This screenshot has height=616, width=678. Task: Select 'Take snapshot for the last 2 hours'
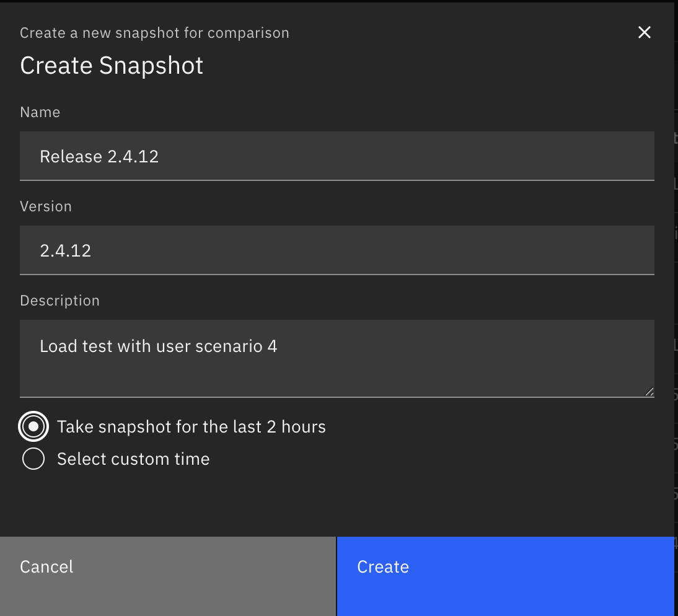(x=33, y=426)
